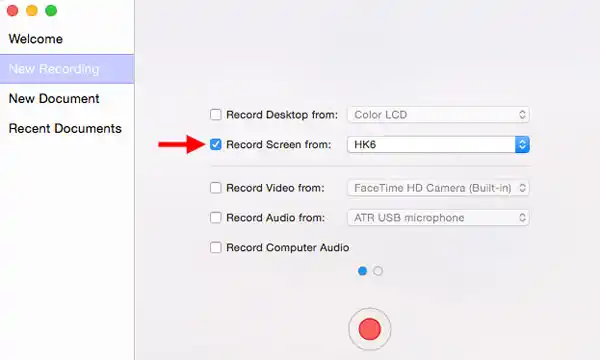Close the window with the red button
Screen dimensions: 600x360
12,10
